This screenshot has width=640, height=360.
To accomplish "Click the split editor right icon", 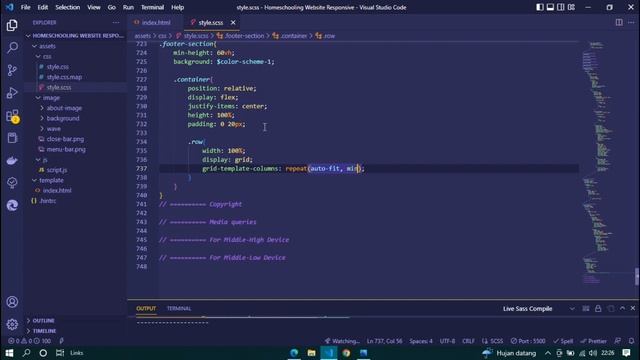I will pos(619,22).
